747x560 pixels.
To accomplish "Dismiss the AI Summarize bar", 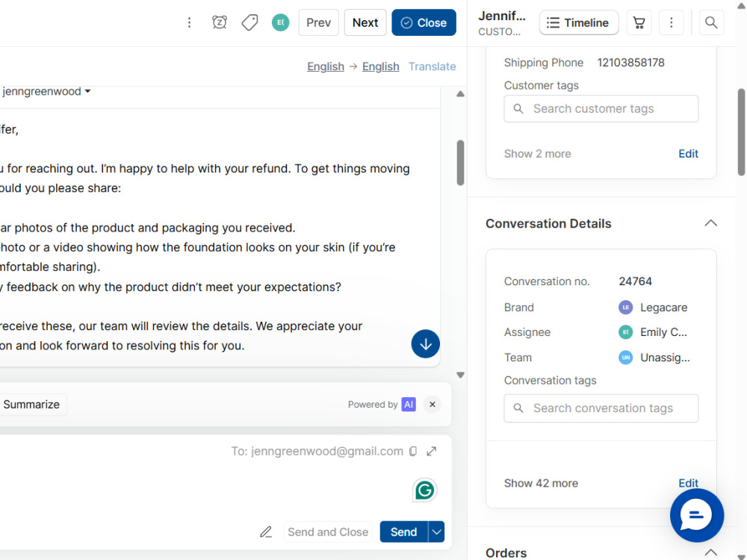I will click(x=432, y=404).
